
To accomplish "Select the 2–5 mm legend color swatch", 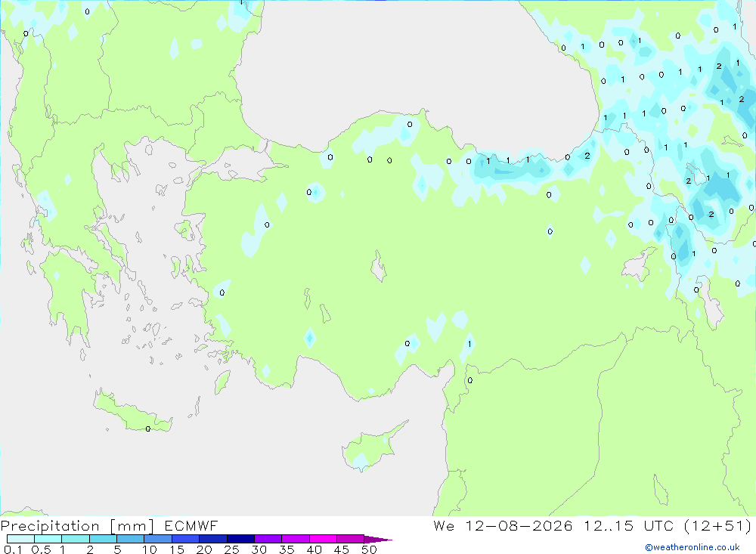I will [x=103, y=539].
